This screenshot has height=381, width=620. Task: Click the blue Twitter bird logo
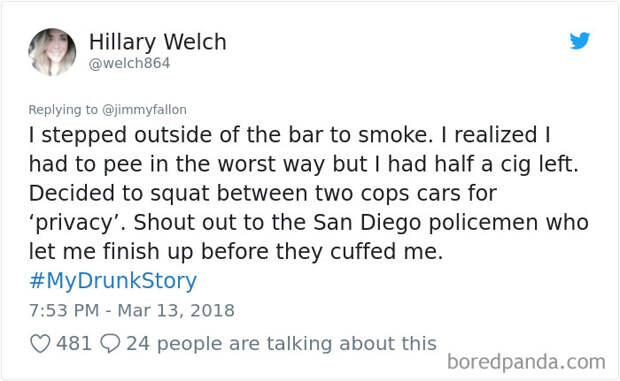pyautogui.click(x=580, y=41)
